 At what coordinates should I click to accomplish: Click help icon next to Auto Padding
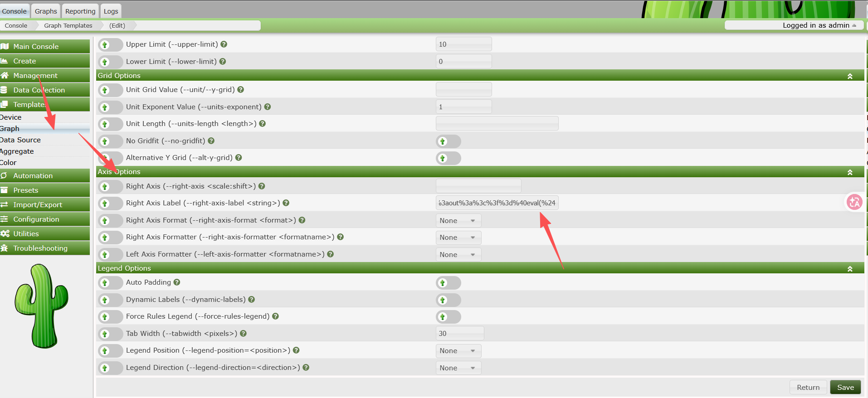[x=177, y=282]
